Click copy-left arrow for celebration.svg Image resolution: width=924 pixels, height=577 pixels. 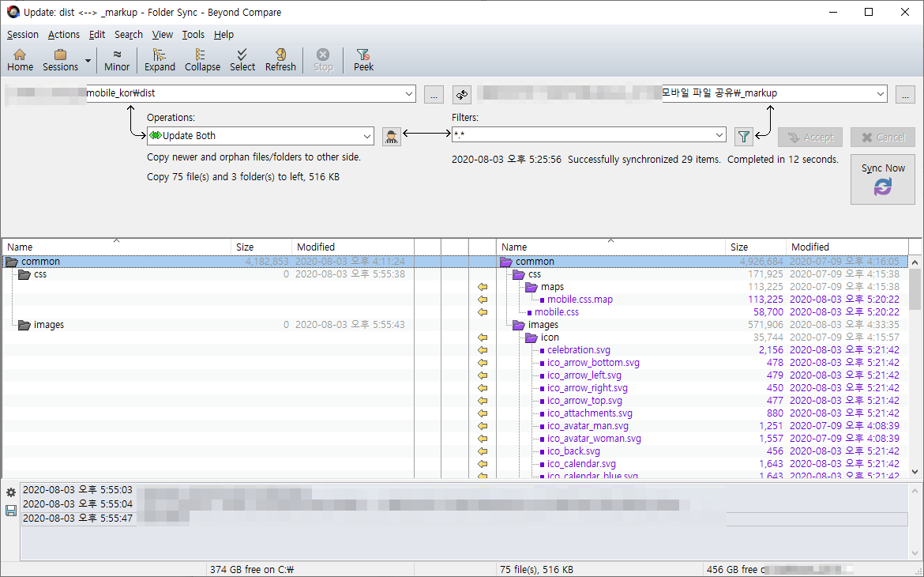[x=483, y=350]
